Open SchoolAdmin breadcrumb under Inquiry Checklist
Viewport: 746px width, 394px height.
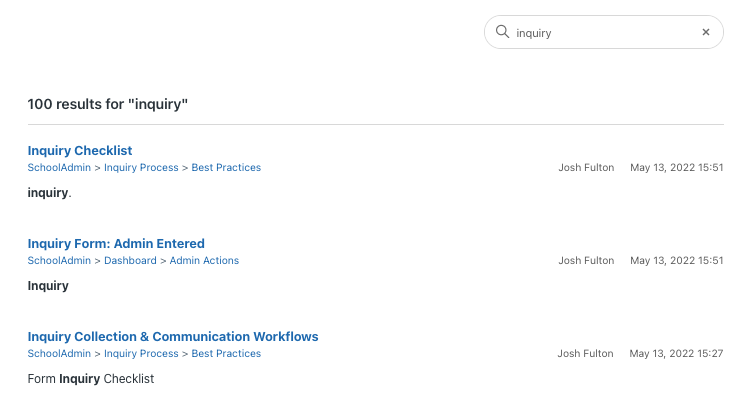[x=59, y=167]
